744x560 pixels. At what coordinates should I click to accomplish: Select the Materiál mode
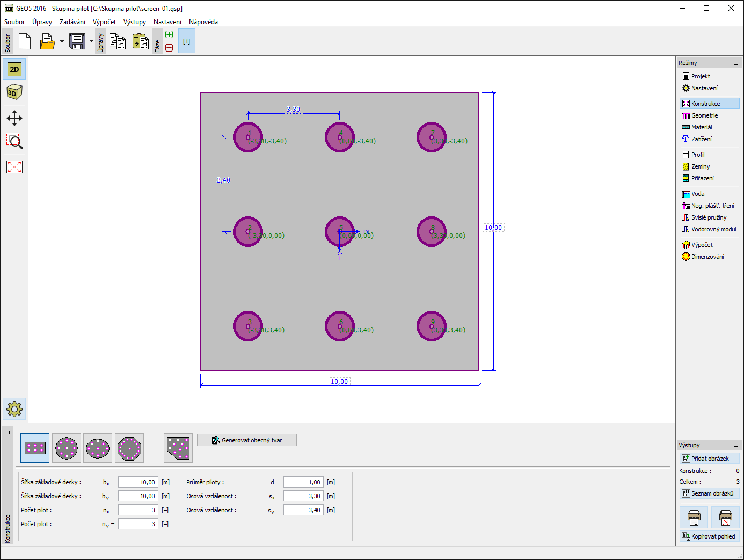[710, 127]
